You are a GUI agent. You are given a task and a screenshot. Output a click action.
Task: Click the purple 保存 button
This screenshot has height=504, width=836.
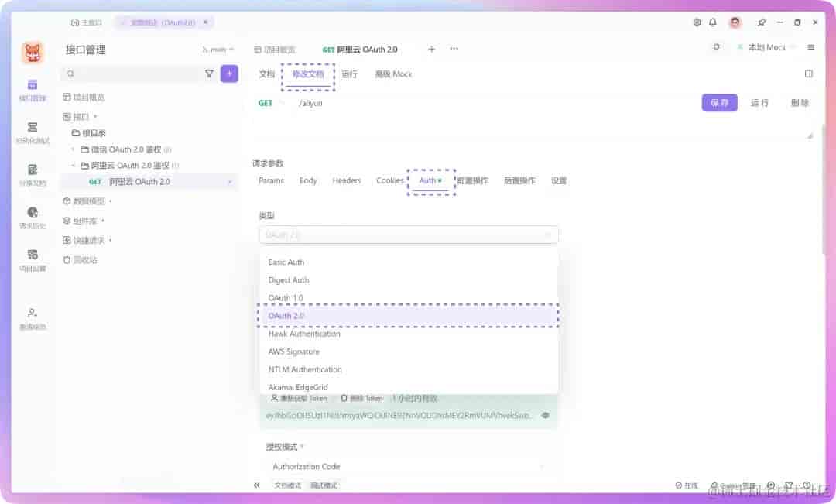tap(719, 103)
